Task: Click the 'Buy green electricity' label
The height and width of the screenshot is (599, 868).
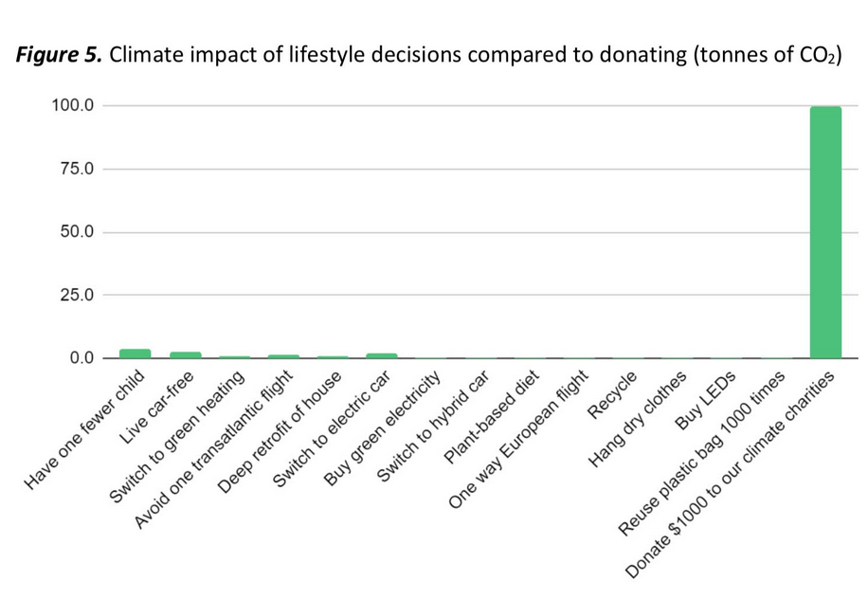Action: pyautogui.click(x=384, y=428)
